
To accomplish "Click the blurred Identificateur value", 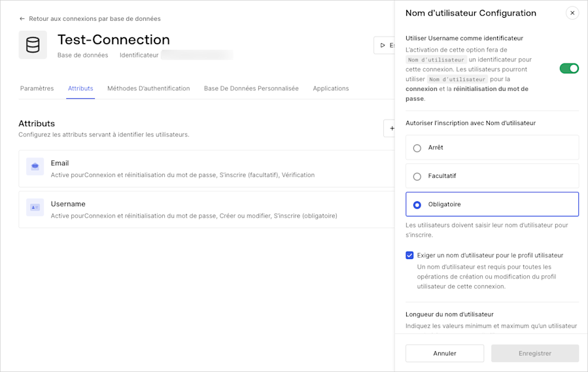I will tap(198, 55).
